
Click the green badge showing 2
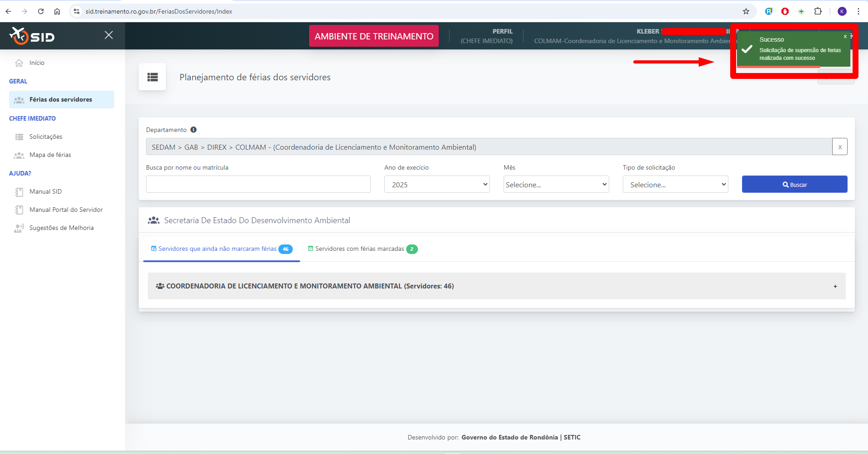click(x=412, y=249)
